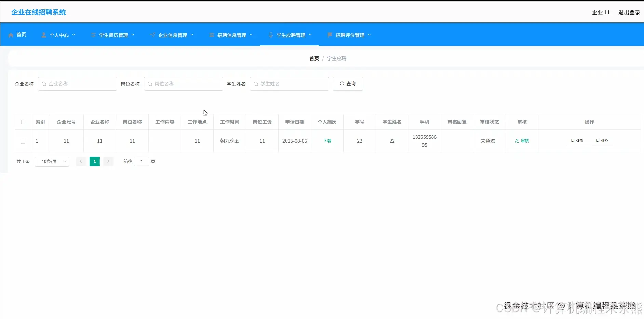Open the 招聘评价管理 menu
Viewport: 644px width, 319px height.
tap(349, 35)
